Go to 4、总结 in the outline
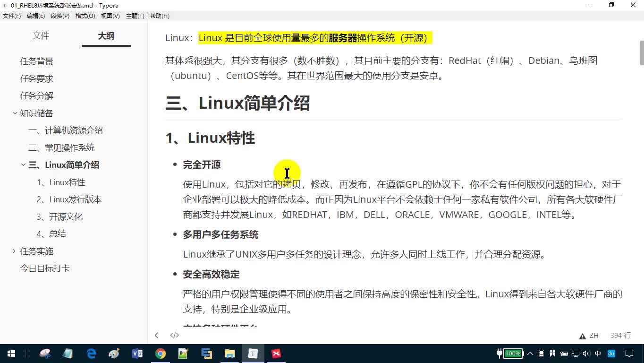 tap(51, 233)
